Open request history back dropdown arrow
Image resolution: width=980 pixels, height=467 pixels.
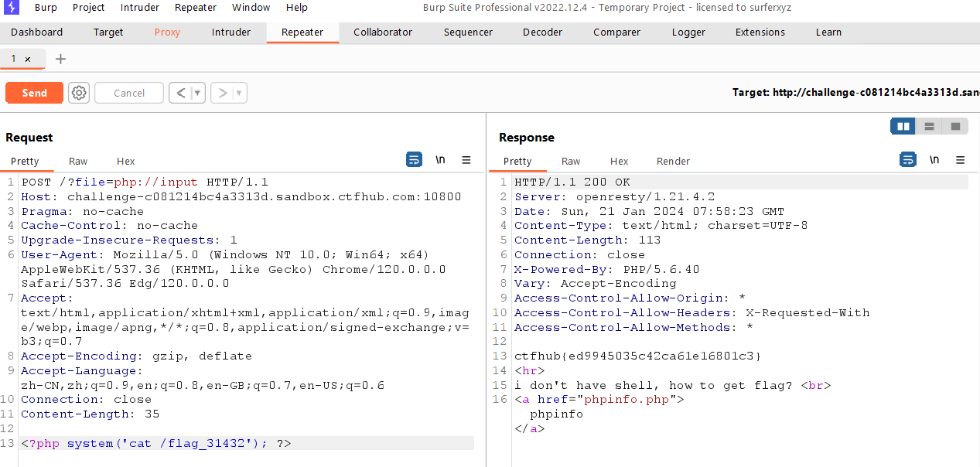click(198, 93)
